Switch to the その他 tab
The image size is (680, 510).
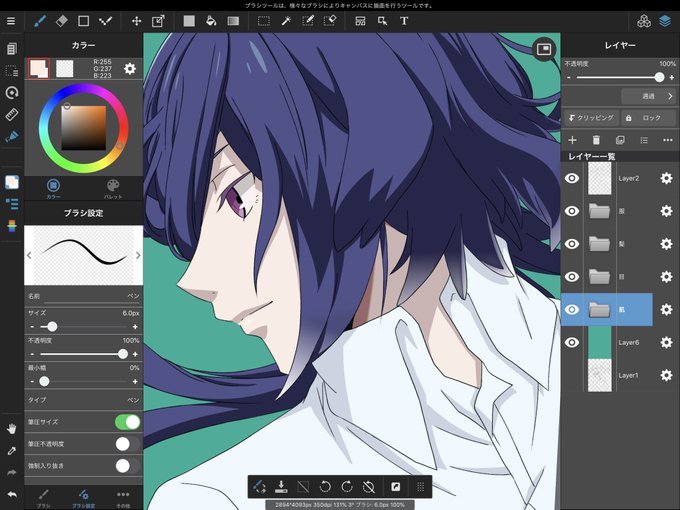(123, 498)
